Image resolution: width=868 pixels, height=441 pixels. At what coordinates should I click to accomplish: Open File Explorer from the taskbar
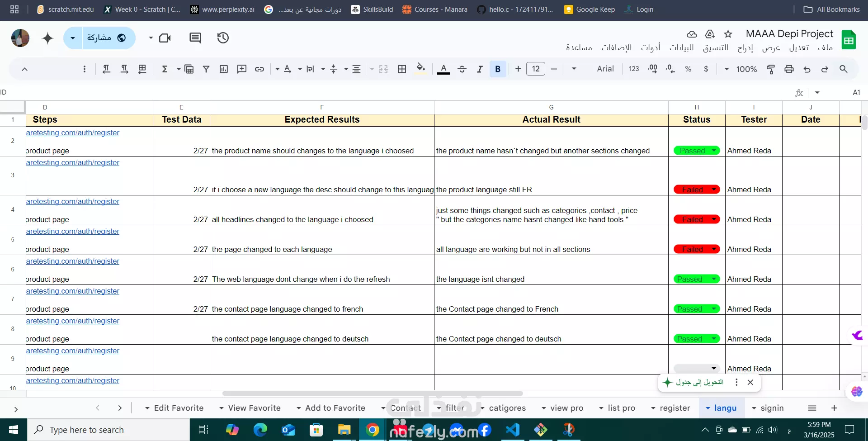point(344,430)
